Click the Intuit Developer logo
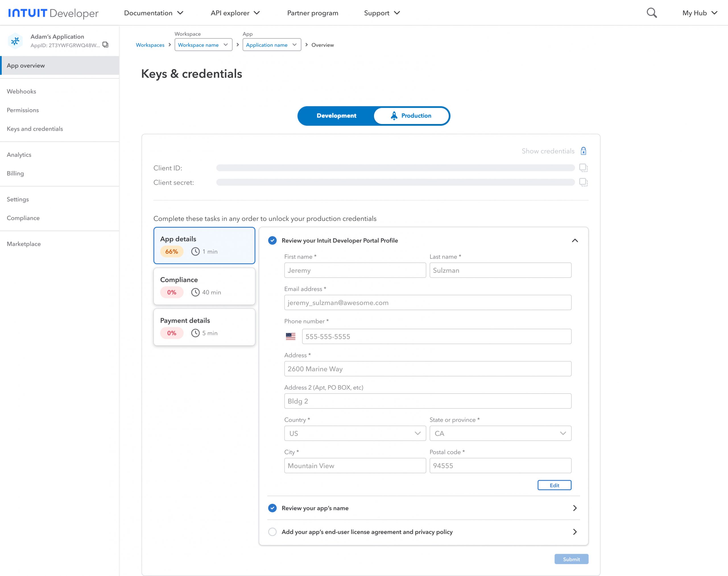The width and height of the screenshot is (728, 576). coord(53,13)
